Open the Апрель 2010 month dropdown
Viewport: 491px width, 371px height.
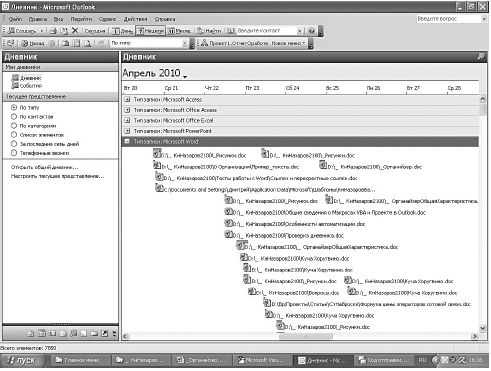coord(185,76)
